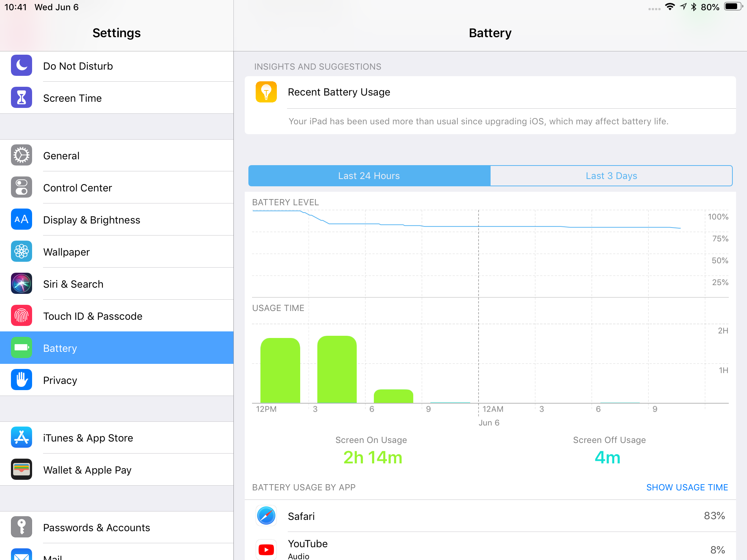This screenshot has width=747, height=560.
Task: Tap the Do Not Disturb moon icon
Action: [22, 66]
